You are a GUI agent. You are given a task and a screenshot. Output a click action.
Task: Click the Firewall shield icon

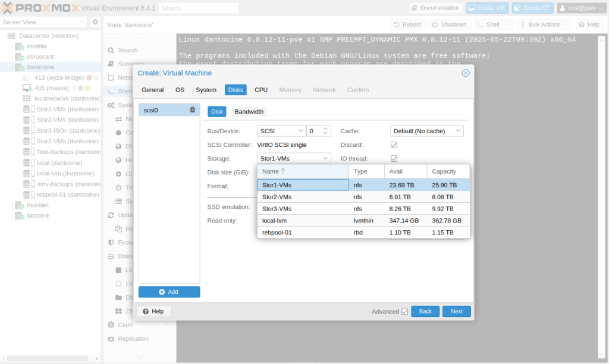tap(111, 243)
